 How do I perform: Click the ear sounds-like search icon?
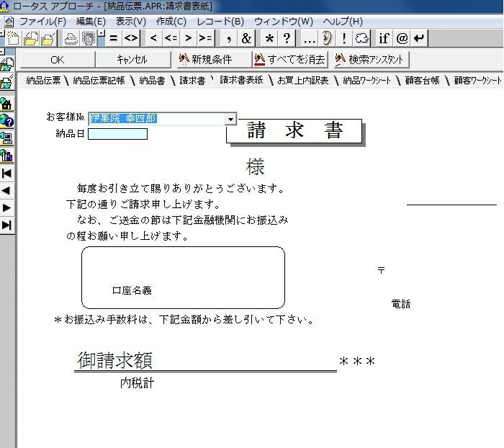pyautogui.click(x=327, y=38)
